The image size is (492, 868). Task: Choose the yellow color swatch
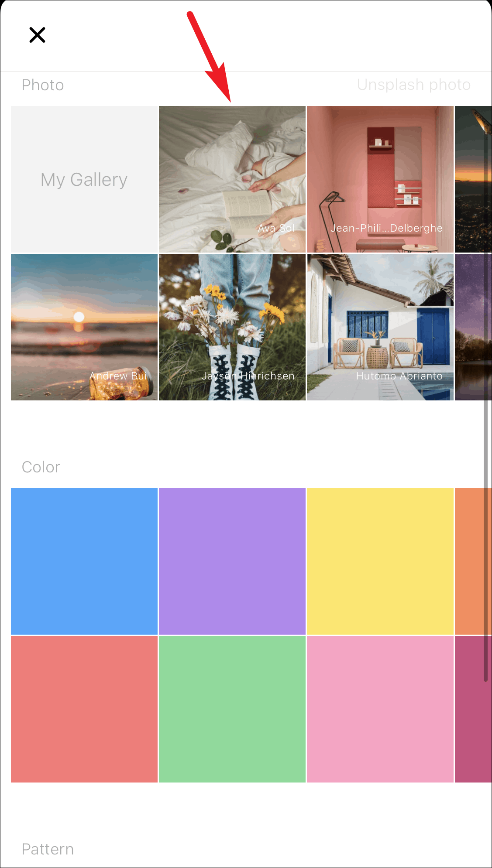(x=380, y=561)
